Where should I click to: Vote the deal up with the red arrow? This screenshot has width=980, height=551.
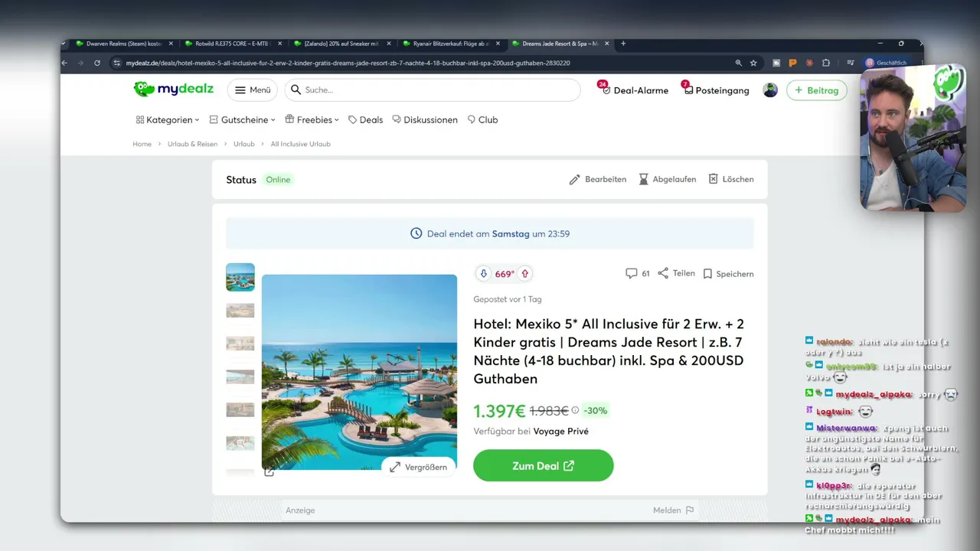click(x=525, y=274)
